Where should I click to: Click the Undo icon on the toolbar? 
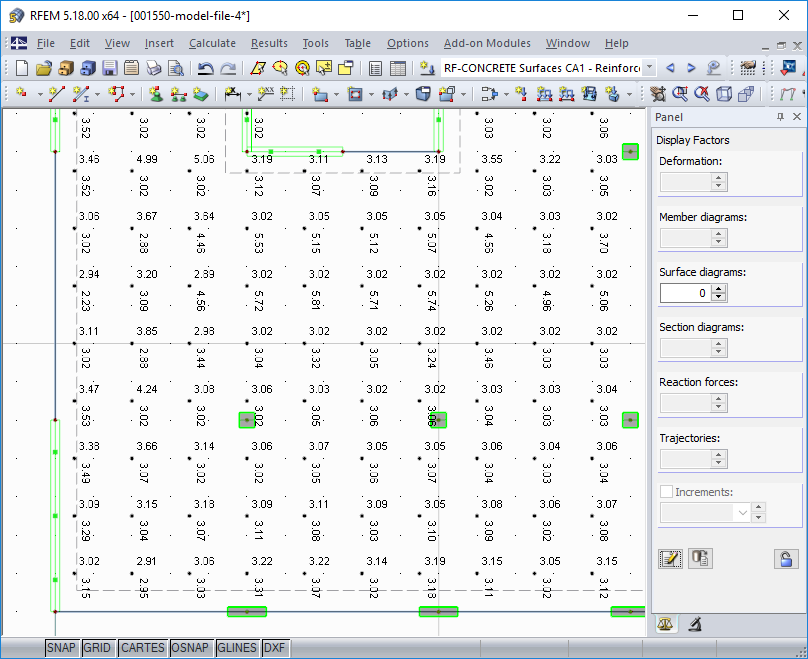(206, 68)
